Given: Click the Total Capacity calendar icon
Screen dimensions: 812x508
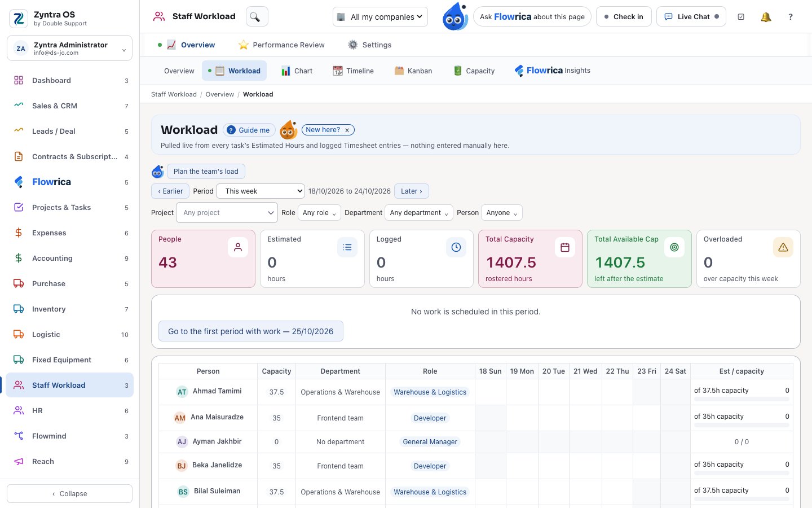Looking at the screenshot, I should pos(565,247).
